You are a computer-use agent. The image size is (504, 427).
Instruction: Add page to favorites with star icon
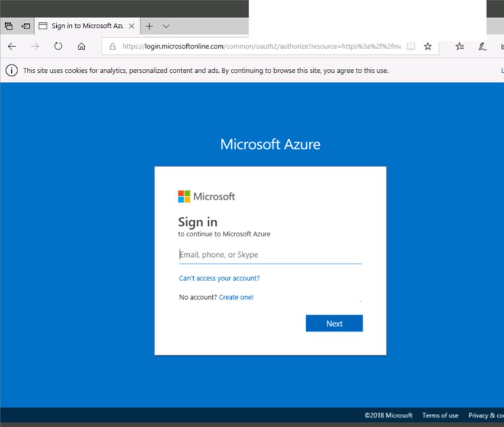click(428, 47)
